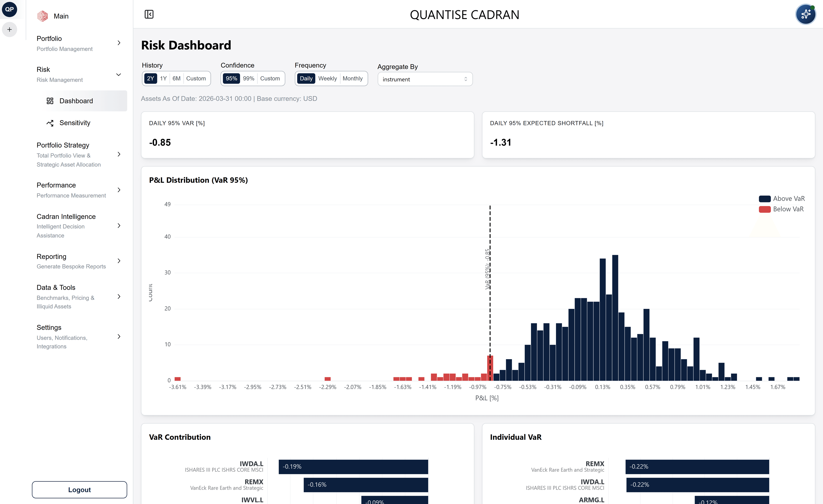823x504 pixels.
Task: Toggle the Below VaR legend swatch
Action: click(764, 209)
